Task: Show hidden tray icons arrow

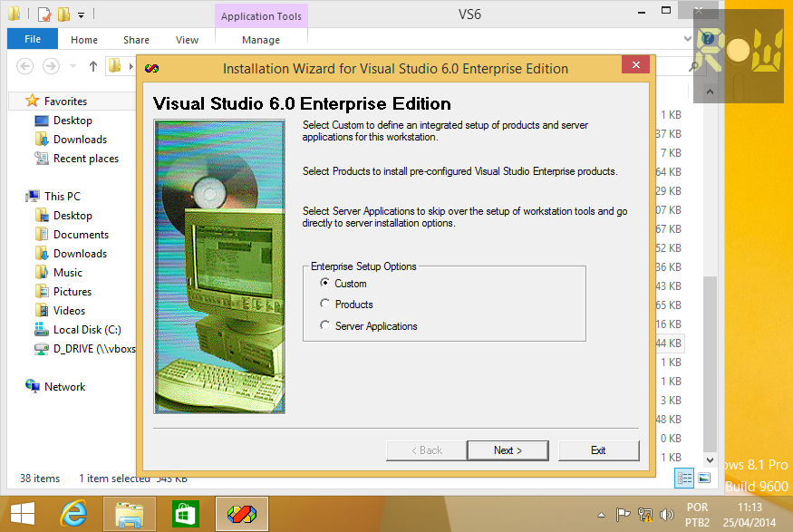Action: coord(601,516)
